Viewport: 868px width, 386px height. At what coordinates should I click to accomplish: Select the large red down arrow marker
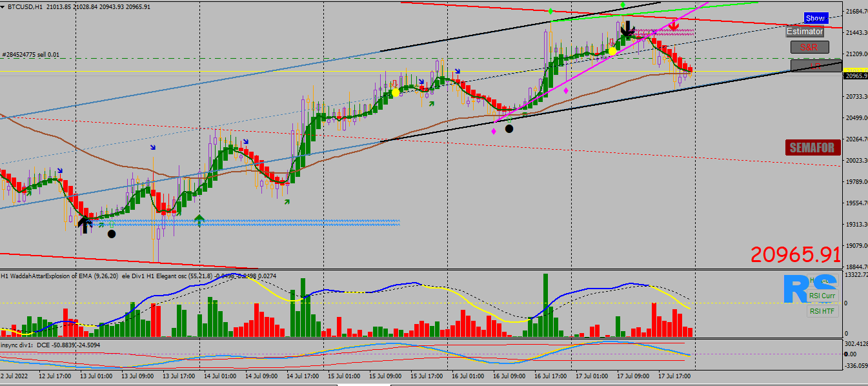click(x=674, y=25)
